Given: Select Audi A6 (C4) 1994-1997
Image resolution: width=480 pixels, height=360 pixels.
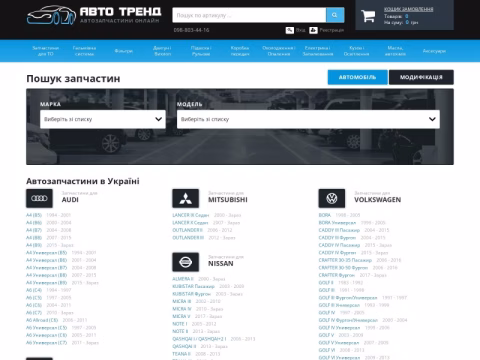Looking at the screenshot, I should coord(34,290).
